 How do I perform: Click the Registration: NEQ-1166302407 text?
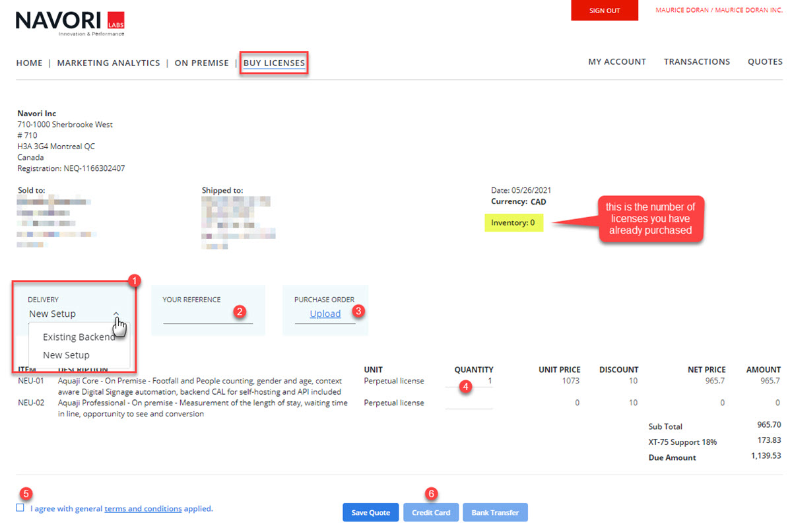[x=71, y=168]
